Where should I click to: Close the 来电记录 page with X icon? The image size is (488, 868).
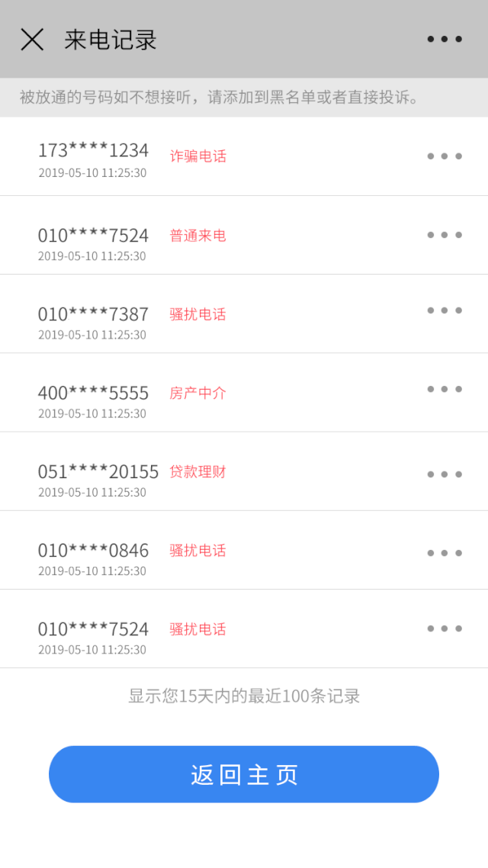[x=32, y=40]
